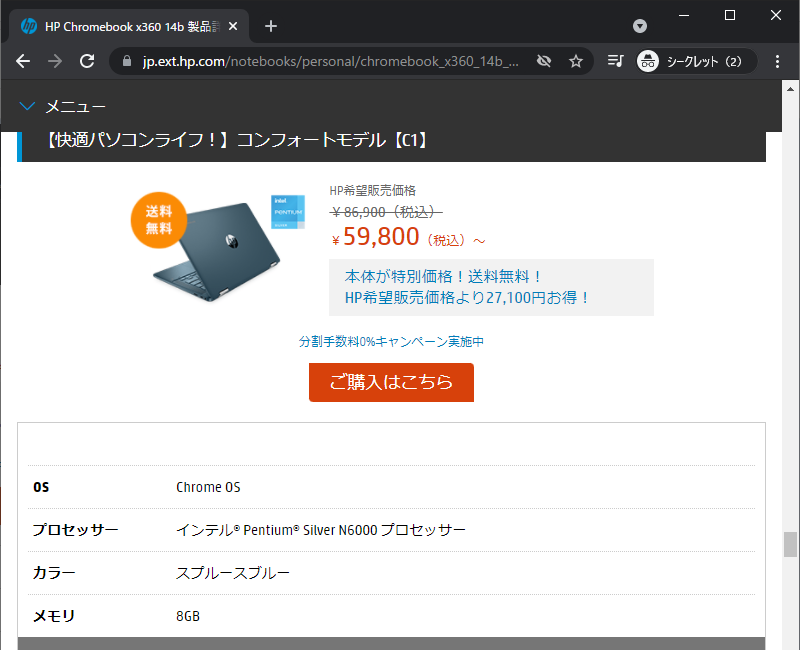Click the third-party cookies blocked eye icon
The image size is (800, 650).
pyautogui.click(x=544, y=61)
